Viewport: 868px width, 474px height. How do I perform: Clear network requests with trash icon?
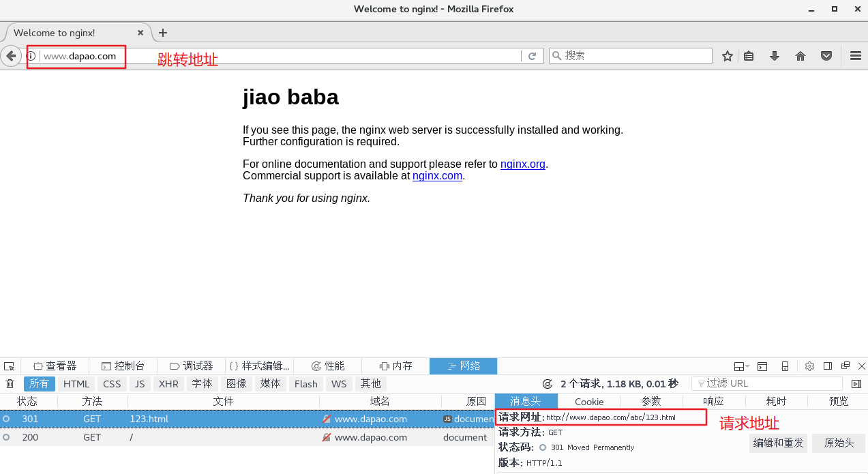tap(10, 384)
